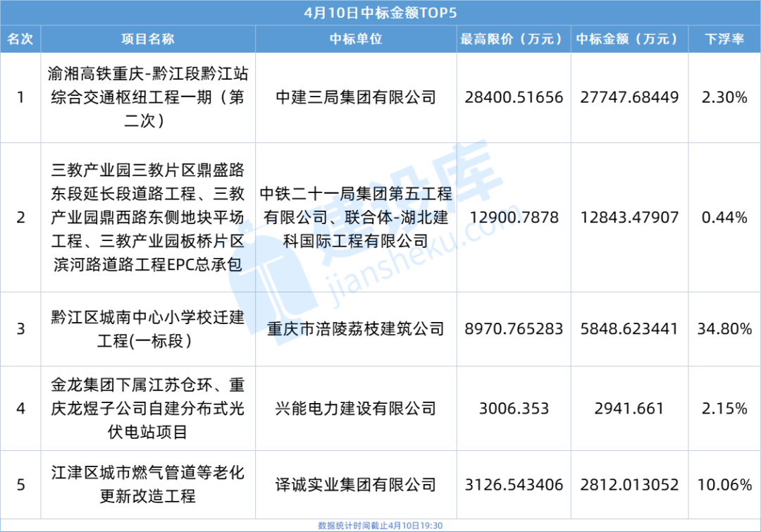Viewport: 761px width, 532px height.
Task: Select rank cell 1
Action: (x=20, y=97)
